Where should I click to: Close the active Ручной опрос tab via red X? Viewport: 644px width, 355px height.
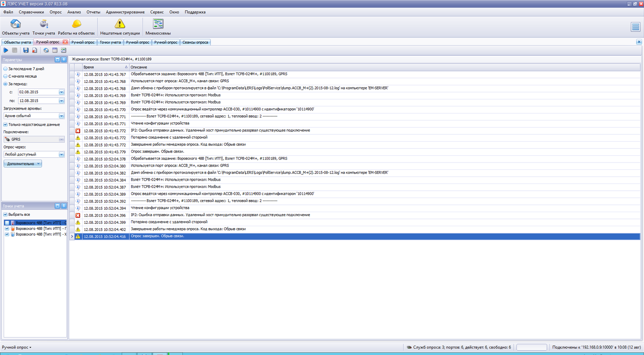pyautogui.click(x=65, y=42)
